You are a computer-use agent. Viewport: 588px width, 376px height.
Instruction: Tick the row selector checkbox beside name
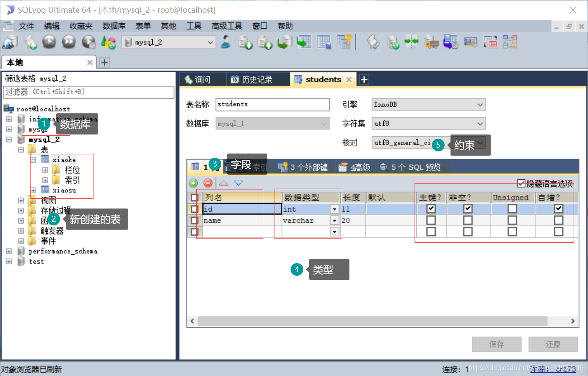click(x=194, y=220)
